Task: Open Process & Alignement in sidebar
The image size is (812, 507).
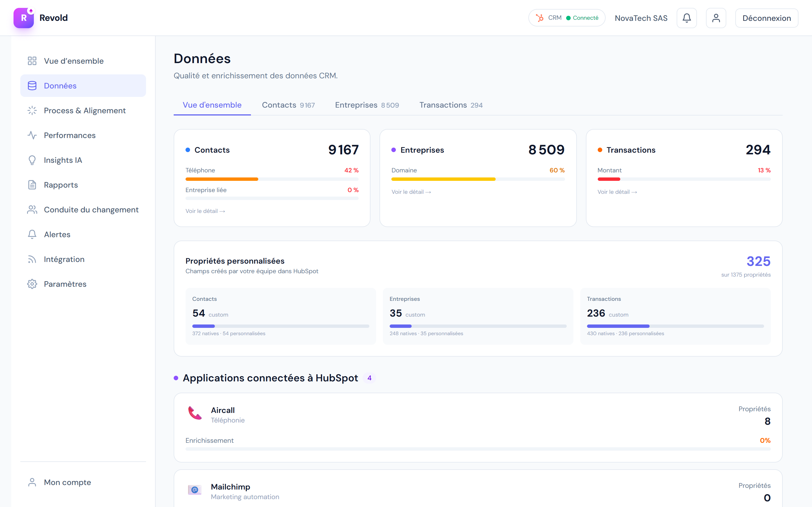Action: [x=85, y=111]
